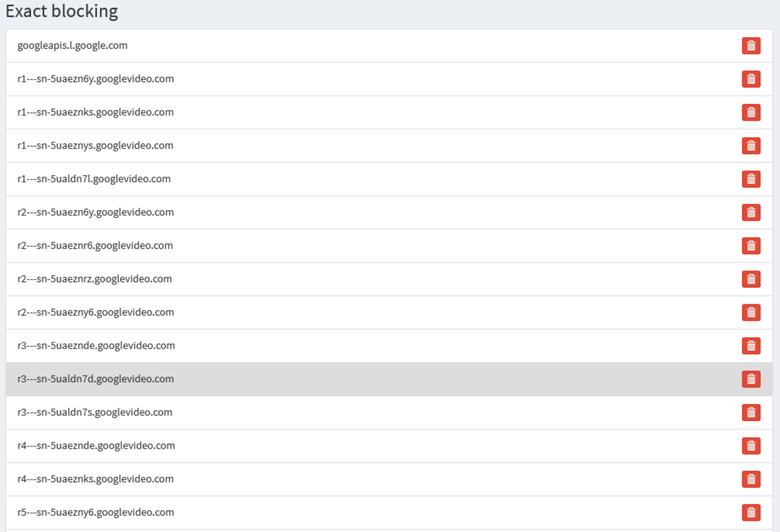Click the r3---sn-5uaeznde.googlevideo.com domain name
780x532 pixels.
coord(96,346)
